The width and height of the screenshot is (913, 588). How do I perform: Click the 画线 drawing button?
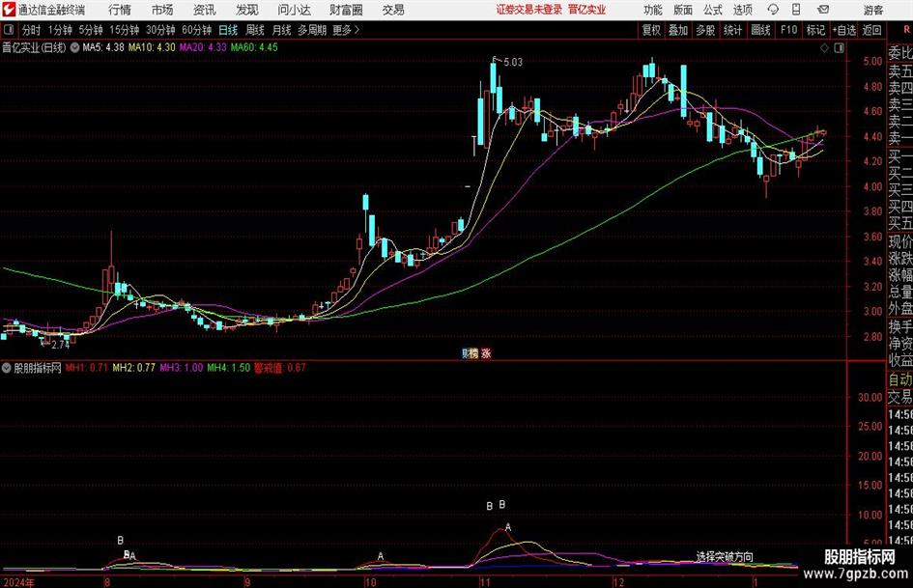[760, 30]
